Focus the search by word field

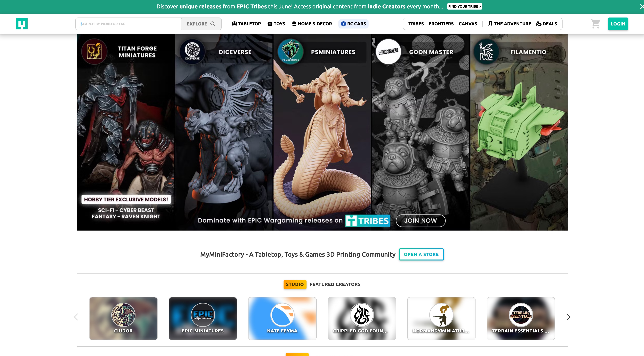click(128, 24)
